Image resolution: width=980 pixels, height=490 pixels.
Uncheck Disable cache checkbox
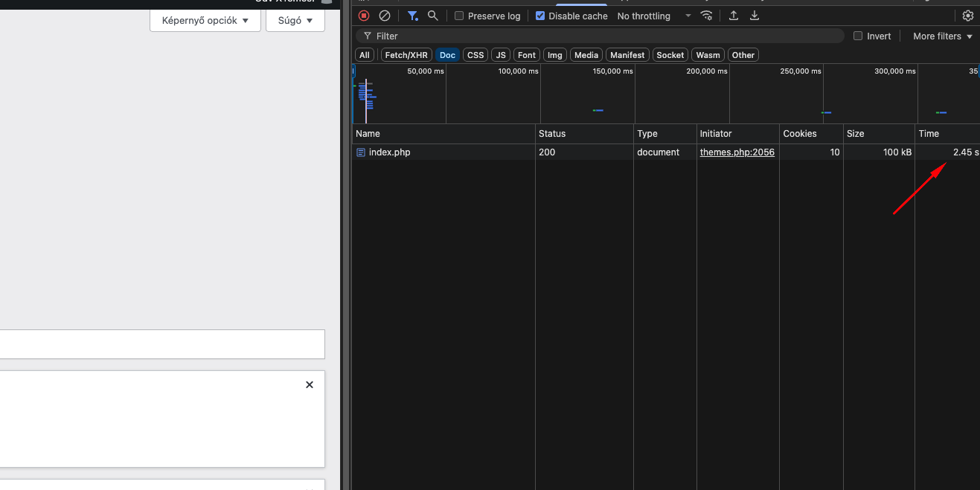point(540,16)
